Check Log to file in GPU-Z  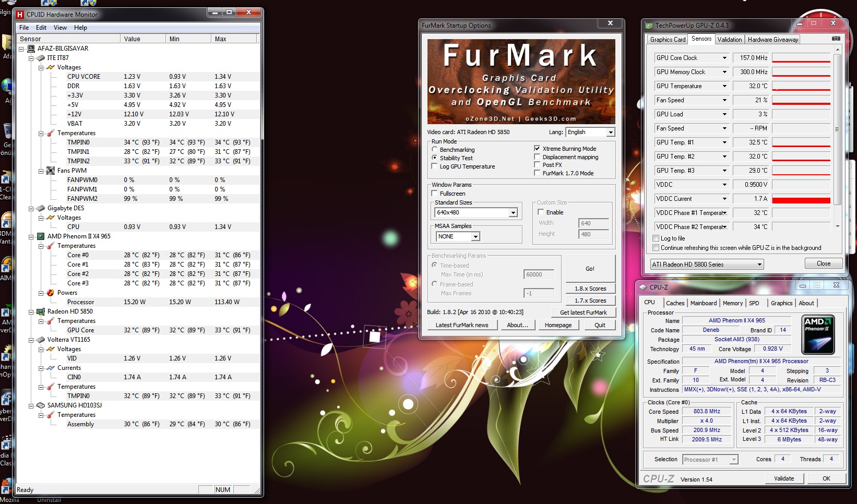(x=656, y=238)
